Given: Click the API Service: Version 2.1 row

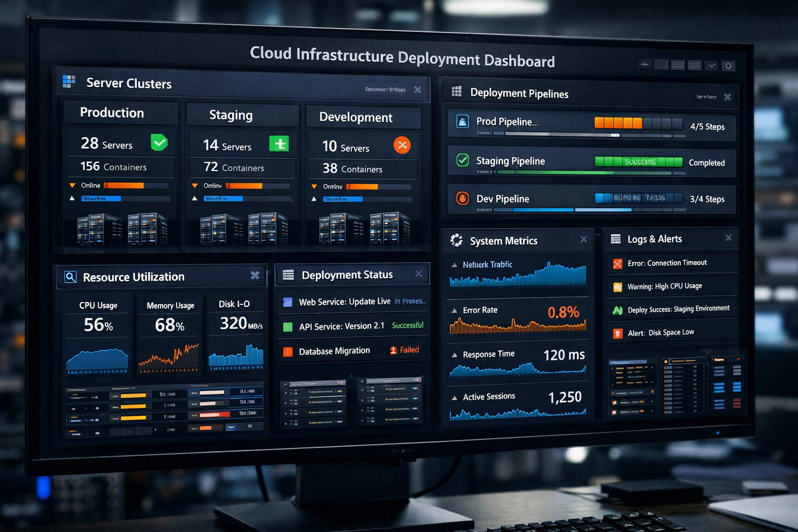Looking at the screenshot, I should click(x=353, y=326).
